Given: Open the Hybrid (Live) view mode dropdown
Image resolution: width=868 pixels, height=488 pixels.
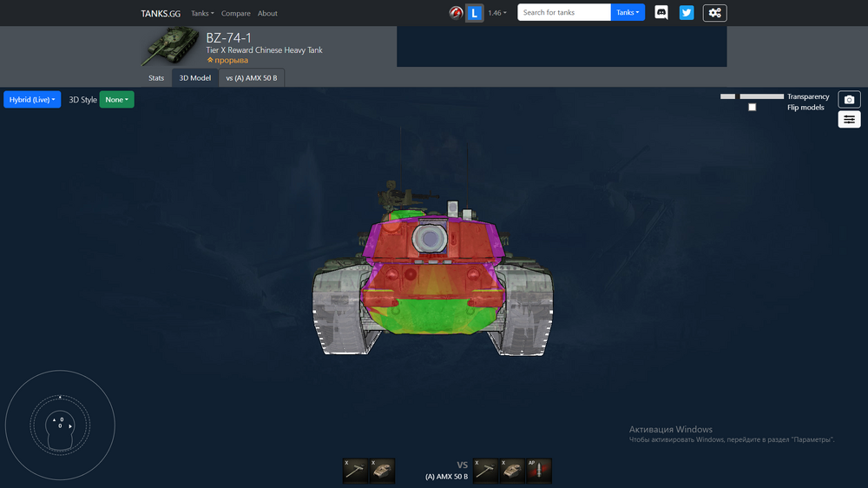Looking at the screenshot, I should [x=32, y=100].
